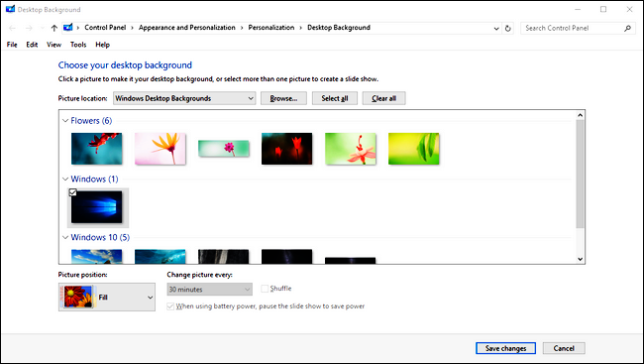Click the Back navigation arrow
The width and height of the screenshot is (644, 364).
(x=12, y=28)
